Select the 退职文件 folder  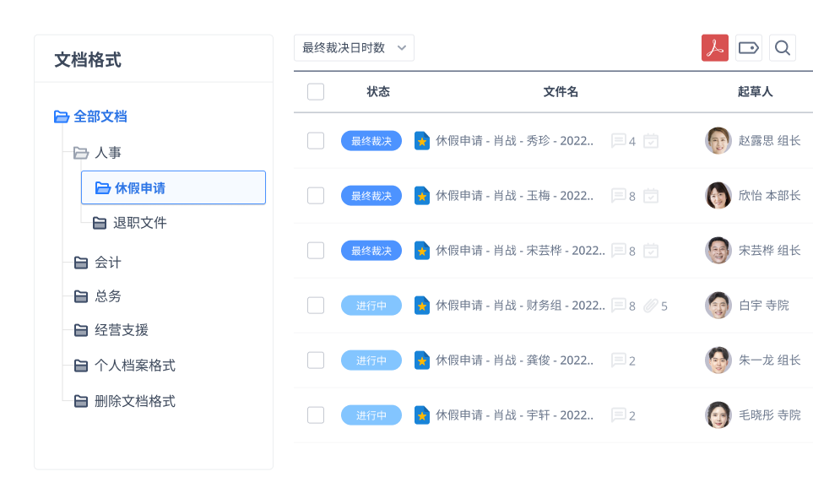139,223
